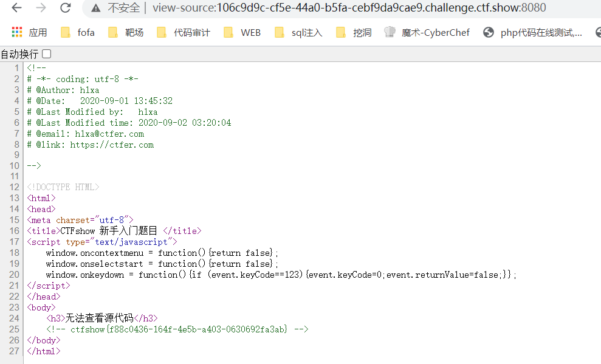Screen dimensions: 601x364
Task: Open the 挖洞 bookmark folder
Action: coord(354,33)
